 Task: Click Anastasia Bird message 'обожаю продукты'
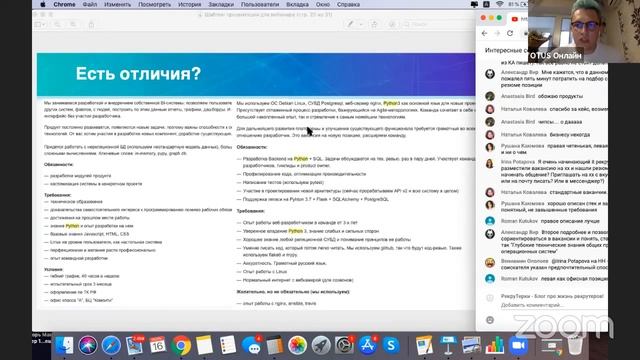coord(560,96)
